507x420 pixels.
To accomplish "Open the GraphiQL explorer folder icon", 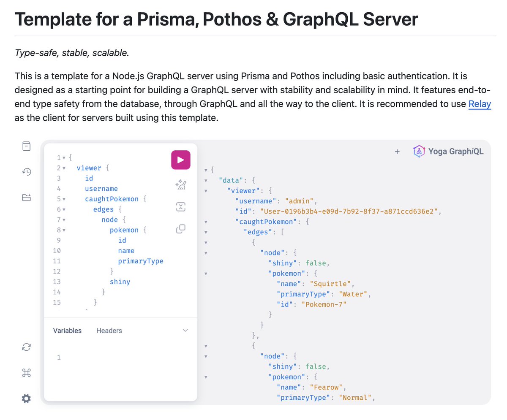I will (x=27, y=197).
